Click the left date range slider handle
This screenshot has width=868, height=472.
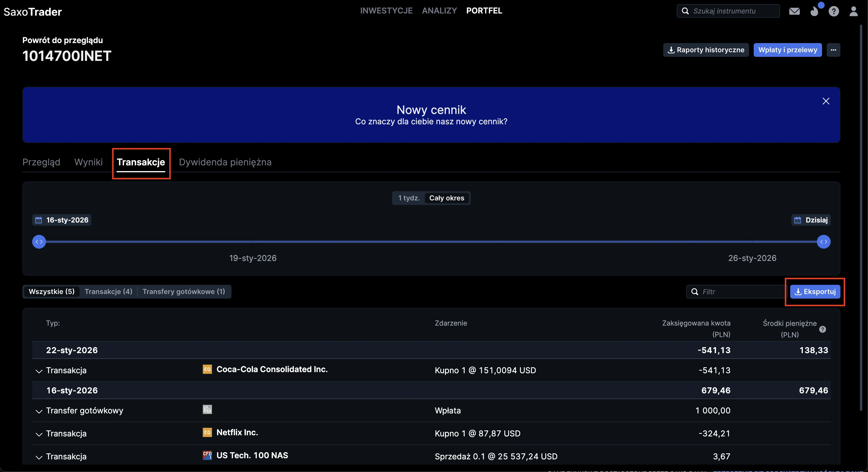39,241
